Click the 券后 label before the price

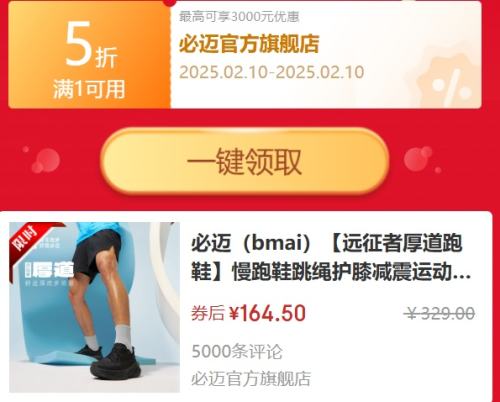(207, 313)
